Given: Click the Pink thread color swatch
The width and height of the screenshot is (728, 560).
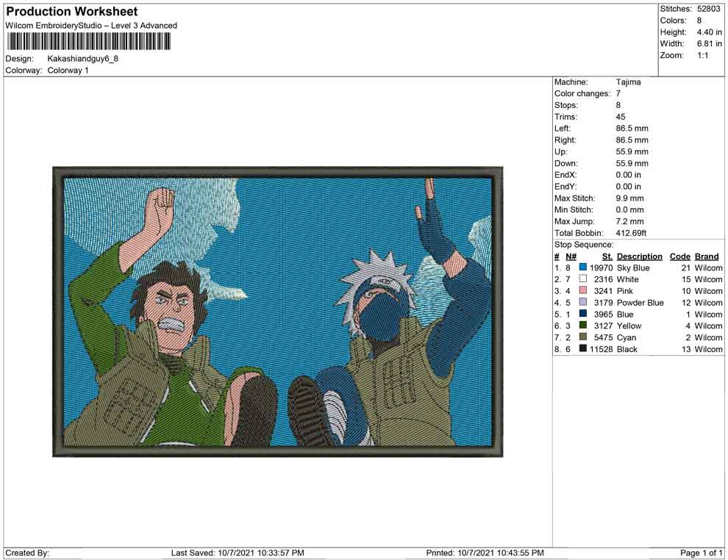Looking at the screenshot, I should (x=583, y=291).
